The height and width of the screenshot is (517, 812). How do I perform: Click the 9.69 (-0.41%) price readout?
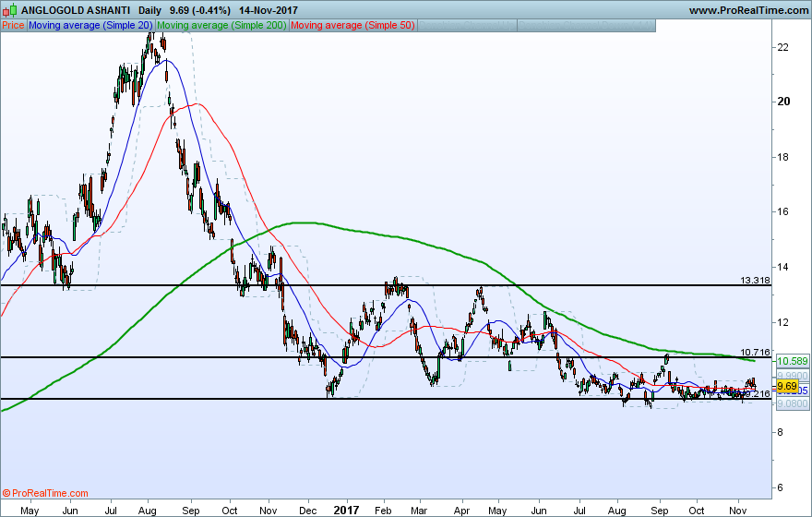(x=200, y=10)
